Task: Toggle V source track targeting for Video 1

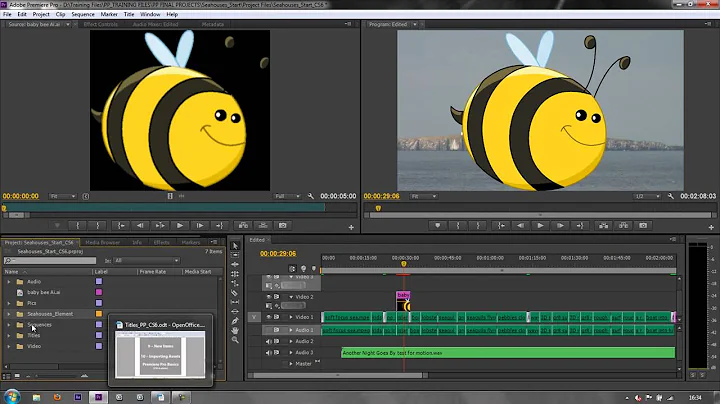Action: pyautogui.click(x=254, y=317)
